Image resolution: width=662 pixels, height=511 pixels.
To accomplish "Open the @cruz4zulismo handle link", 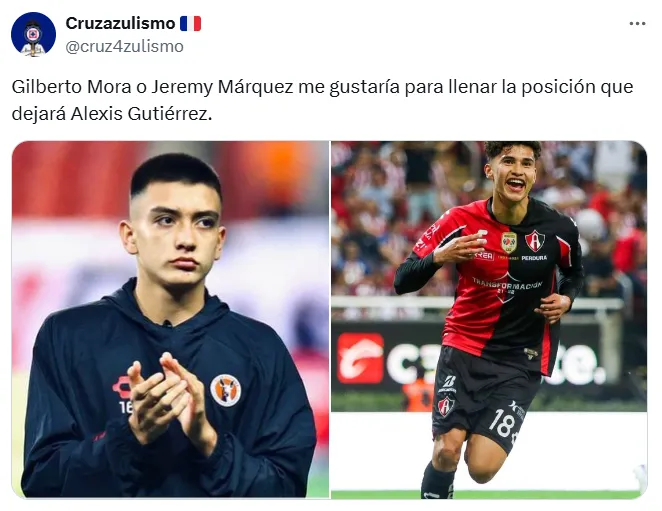I will tap(125, 46).
